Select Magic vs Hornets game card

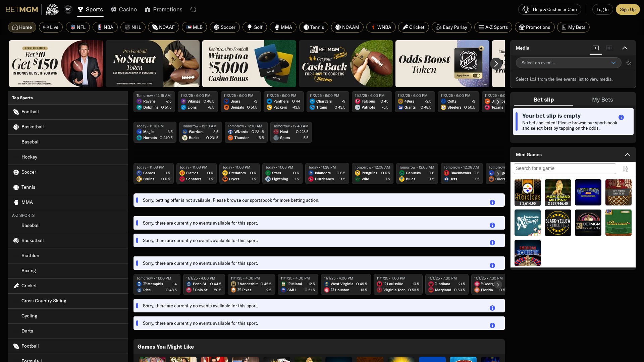point(155,132)
